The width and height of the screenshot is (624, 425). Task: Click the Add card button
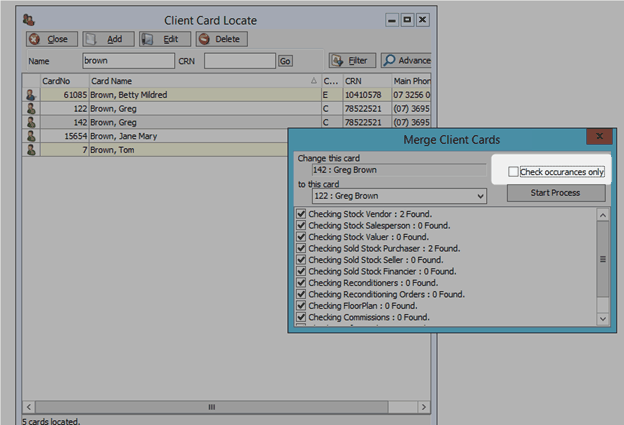pos(108,39)
